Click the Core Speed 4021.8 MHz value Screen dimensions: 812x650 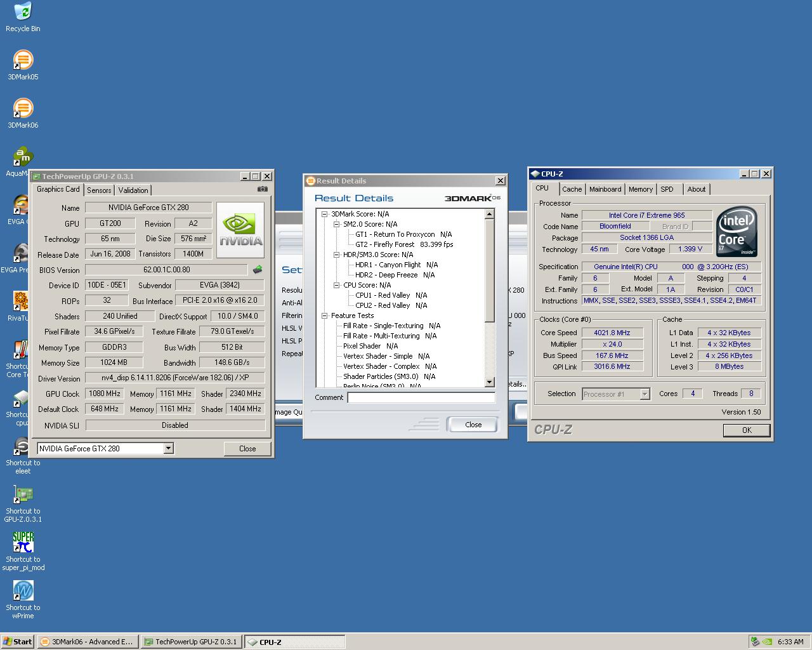tap(612, 333)
